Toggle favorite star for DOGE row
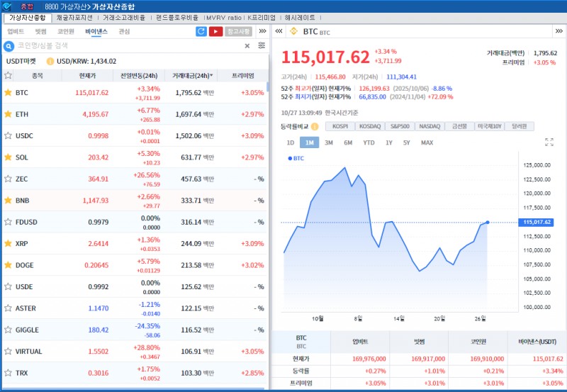 tap(8, 265)
